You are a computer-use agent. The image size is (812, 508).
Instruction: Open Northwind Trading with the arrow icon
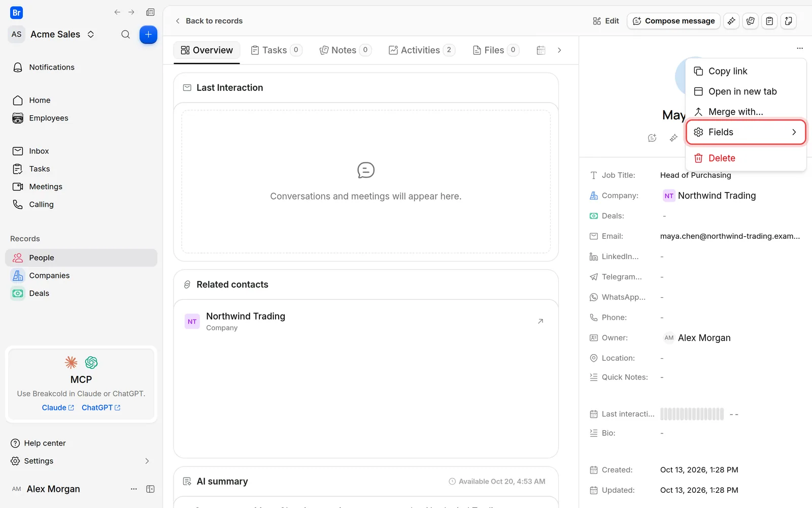click(540, 321)
